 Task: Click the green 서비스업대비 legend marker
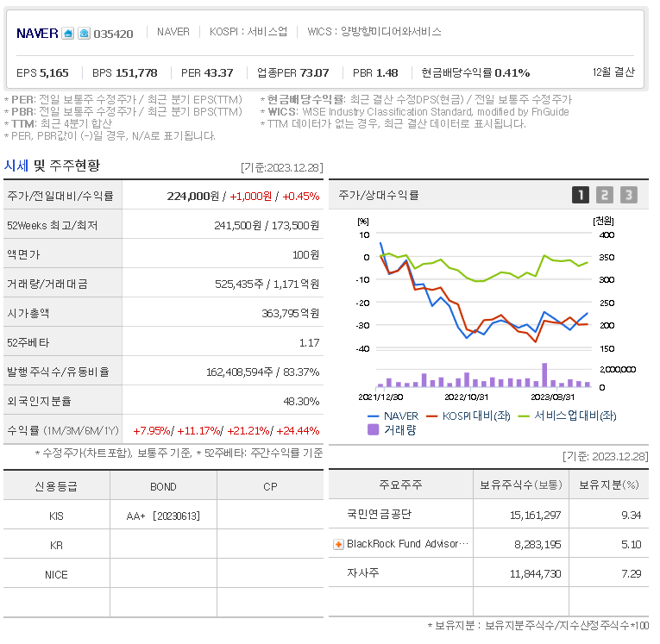click(523, 416)
